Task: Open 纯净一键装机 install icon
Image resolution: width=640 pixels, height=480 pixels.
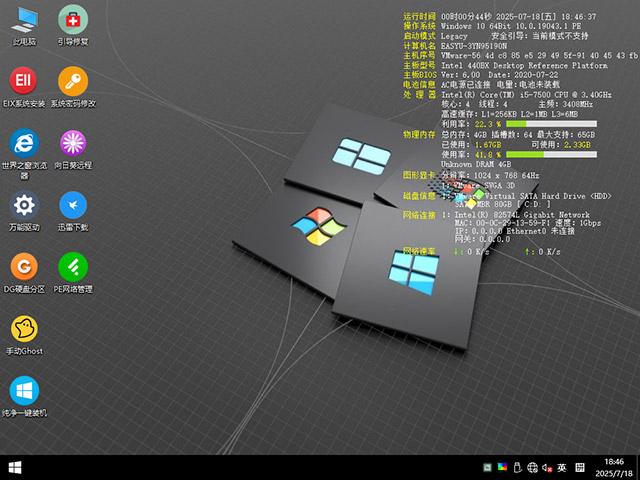Action: pos(24,398)
